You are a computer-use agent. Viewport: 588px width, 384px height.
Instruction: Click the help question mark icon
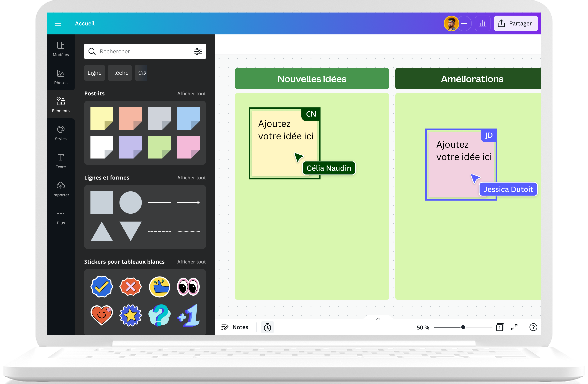533,327
